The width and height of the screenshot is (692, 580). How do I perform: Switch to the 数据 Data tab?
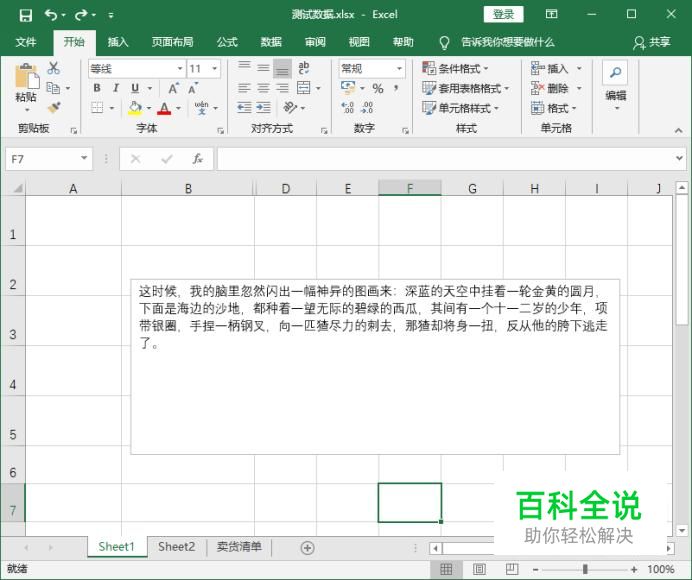click(271, 42)
